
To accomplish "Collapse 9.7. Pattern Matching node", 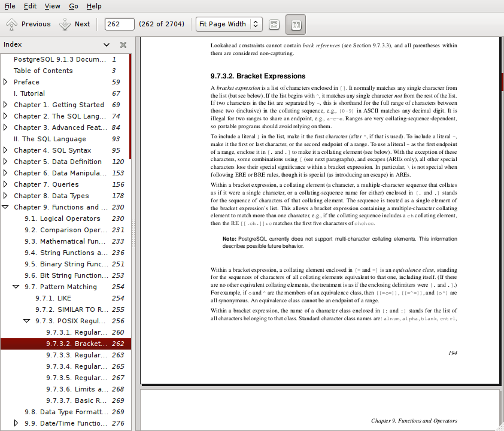I will coord(16,287).
